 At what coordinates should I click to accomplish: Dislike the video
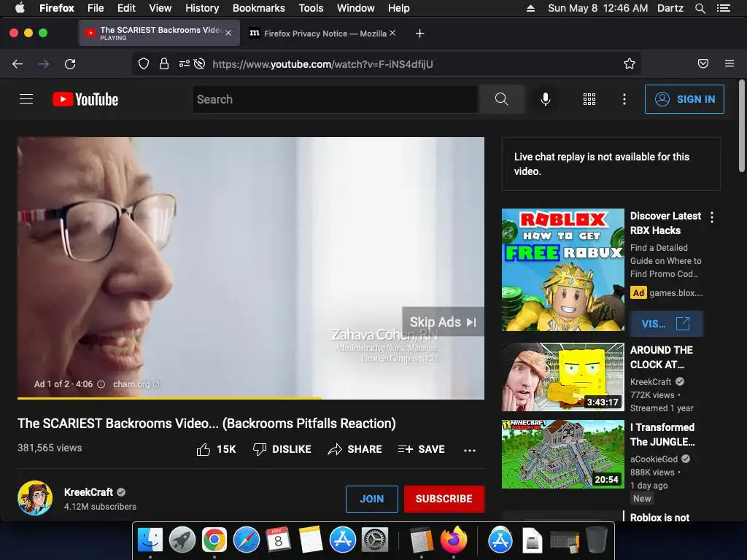pos(282,449)
